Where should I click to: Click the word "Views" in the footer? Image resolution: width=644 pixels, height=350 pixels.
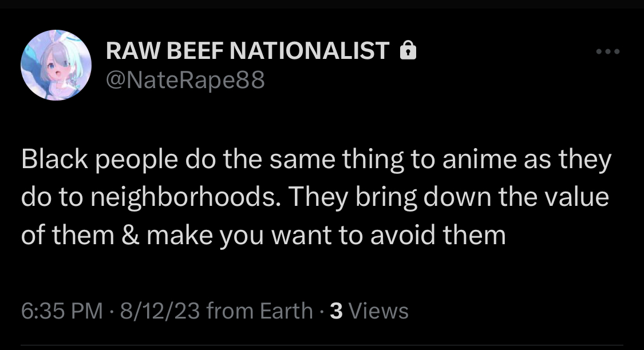point(378,311)
